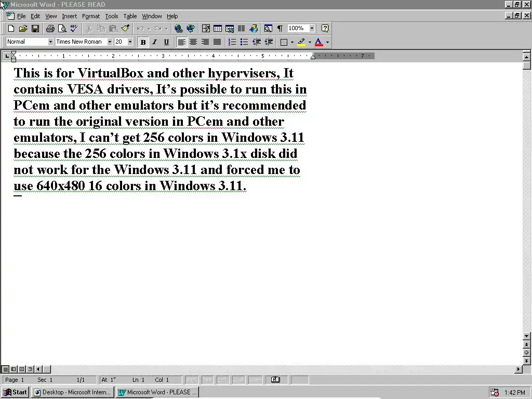Open the Undo history dropdown arrow
The height and width of the screenshot is (399, 532).
[149, 29]
